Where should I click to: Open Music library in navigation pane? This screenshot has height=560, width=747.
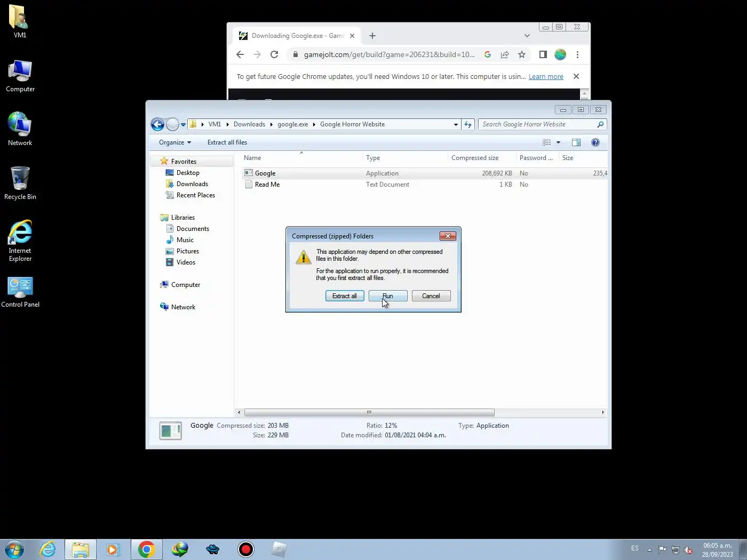[185, 240]
